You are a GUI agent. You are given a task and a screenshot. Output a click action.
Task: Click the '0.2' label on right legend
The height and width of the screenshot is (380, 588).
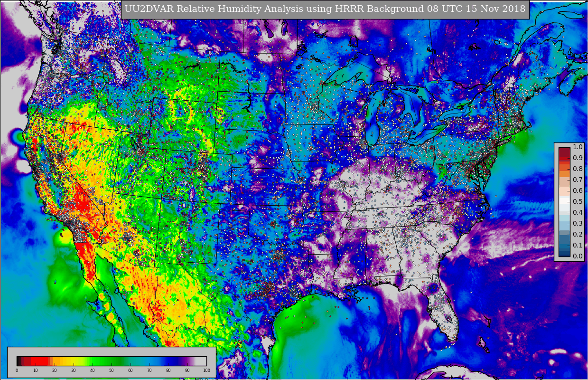tap(578, 234)
